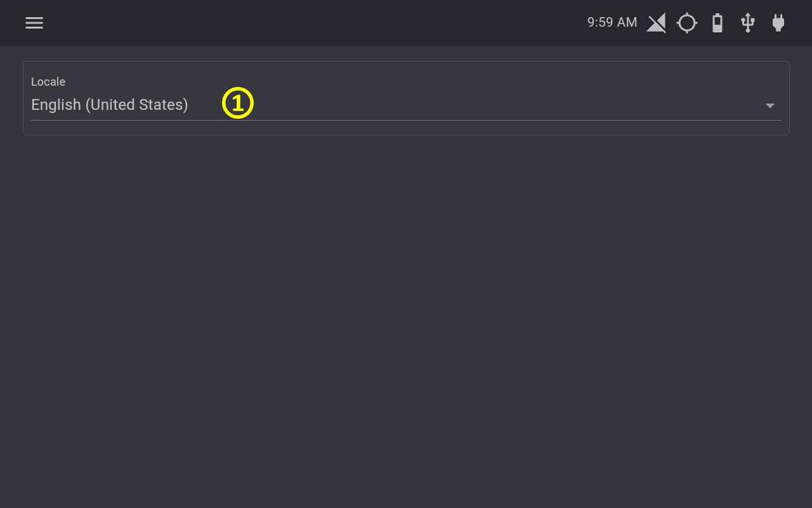Open the English (United States) selector
812x508 pixels.
(406, 105)
